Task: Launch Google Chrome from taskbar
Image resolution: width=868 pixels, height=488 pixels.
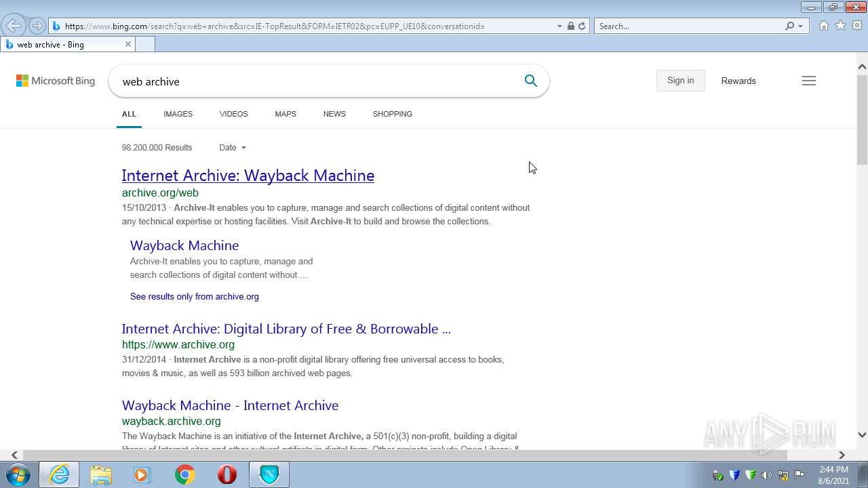Action: [184, 474]
